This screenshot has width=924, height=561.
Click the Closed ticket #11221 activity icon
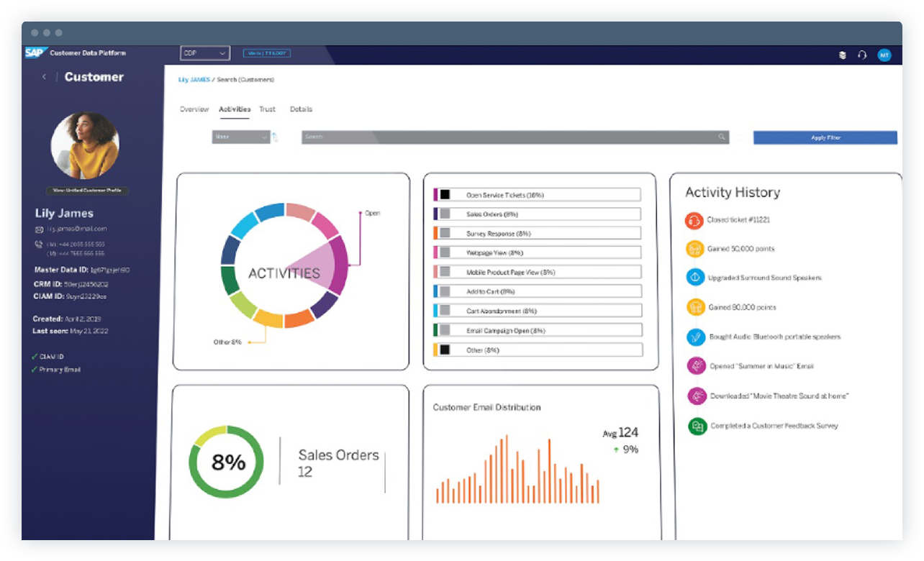[x=694, y=221]
